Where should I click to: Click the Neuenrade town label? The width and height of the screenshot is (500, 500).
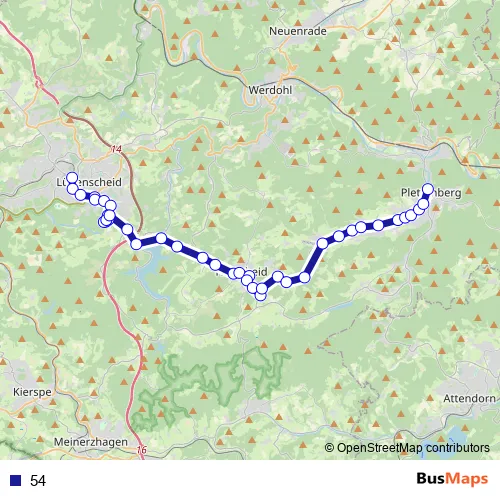[x=298, y=31]
